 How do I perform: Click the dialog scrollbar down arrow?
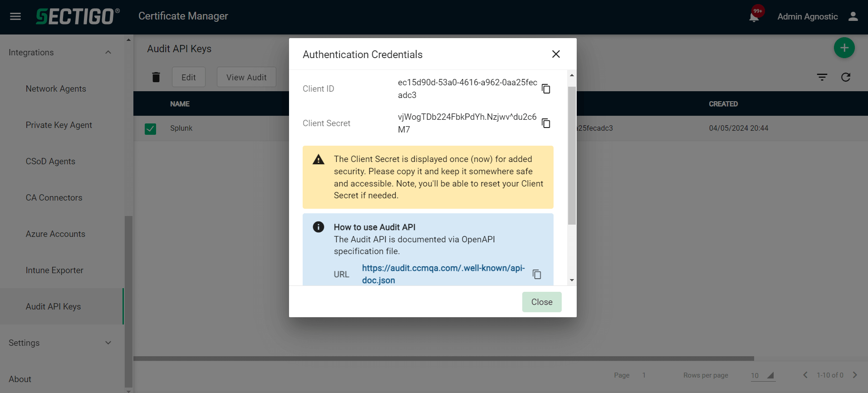tap(572, 280)
